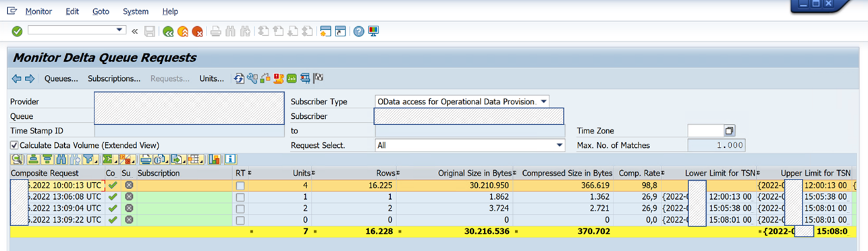Toggle Calculate Data Volume (Extended View) checkbox

[x=14, y=145]
